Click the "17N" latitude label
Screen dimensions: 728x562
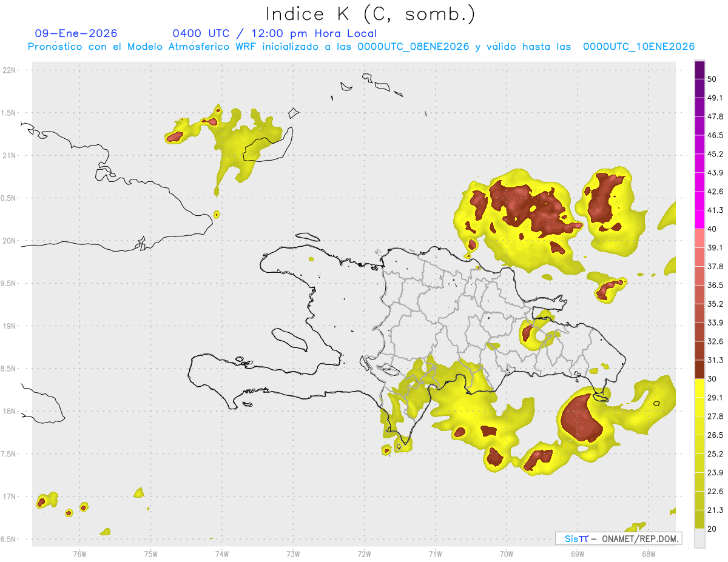point(10,497)
